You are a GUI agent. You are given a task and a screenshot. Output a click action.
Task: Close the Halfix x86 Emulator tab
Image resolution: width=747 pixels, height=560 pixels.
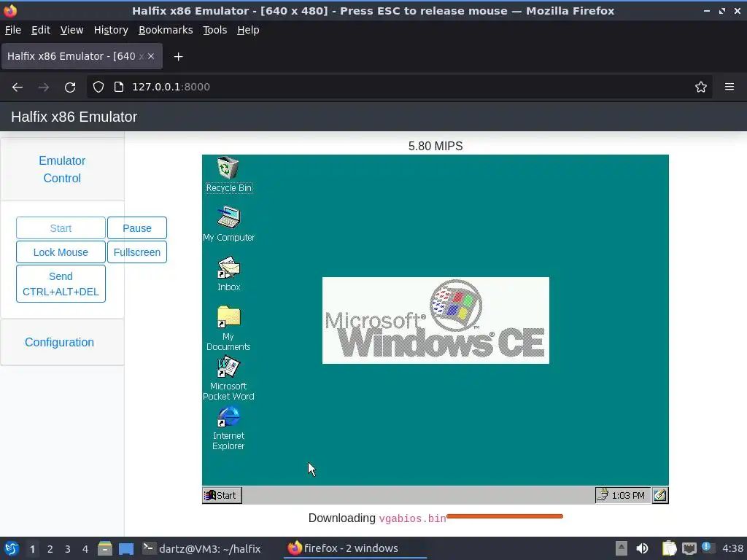[x=151, y=56]
